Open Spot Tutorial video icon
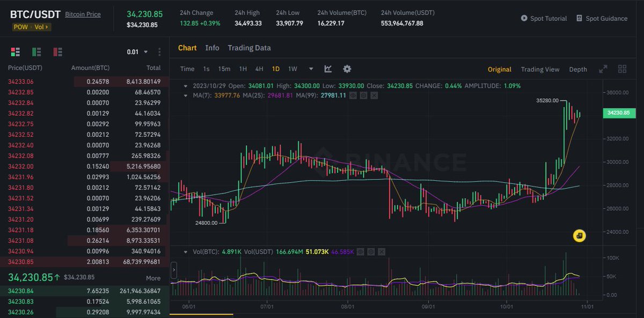This screenshot has width=644, height=318. (524, 18)
